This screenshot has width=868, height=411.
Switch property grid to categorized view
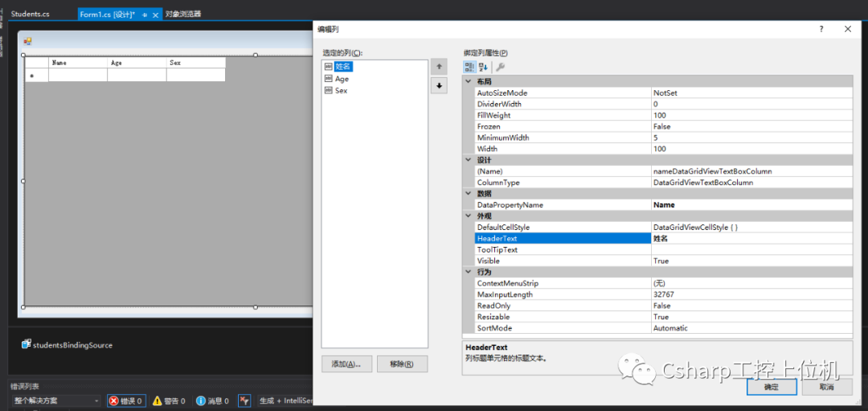(469, 67)
